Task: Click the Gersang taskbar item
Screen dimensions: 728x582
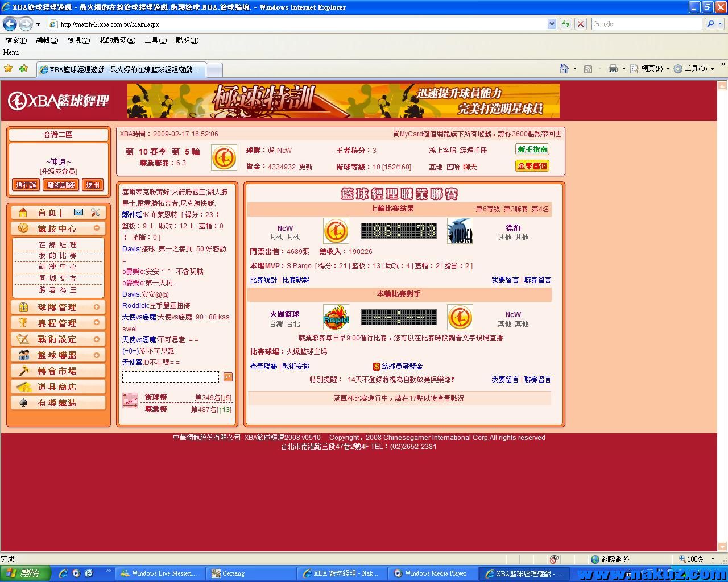Action: [250, 573]
